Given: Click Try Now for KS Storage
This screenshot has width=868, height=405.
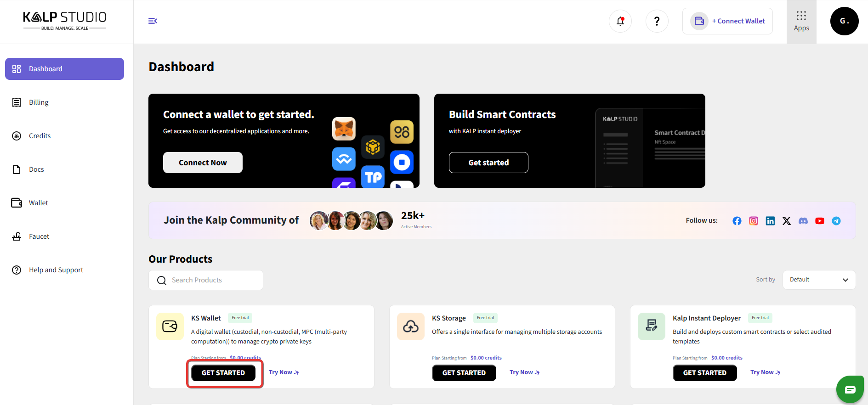Looking at the screenshot, I should click(x=524, y=372).
